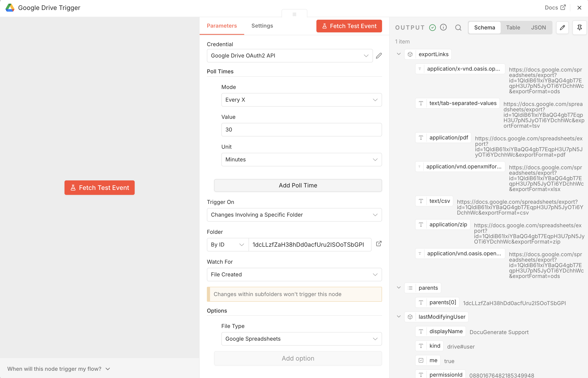Select the parents[0] schema field
The image size is (588, 378).
coord(437,302)
